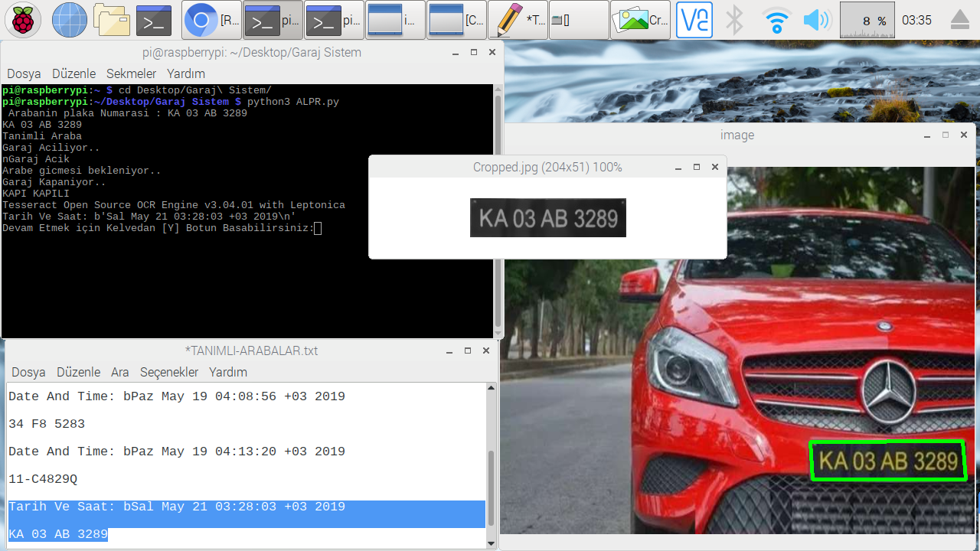This screenshot has width=980, height=551.
Task: Click the text editor scrollbar down arrow
Action: 490,542
